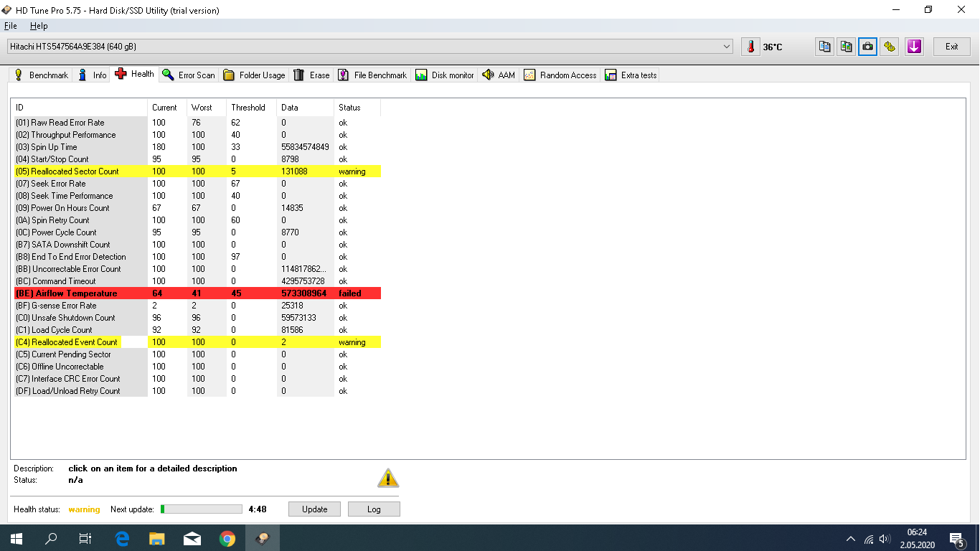Screen dimensions: 980x551
Task: Click the camera save screenshot icon
Action: click(x=868, y=47)
